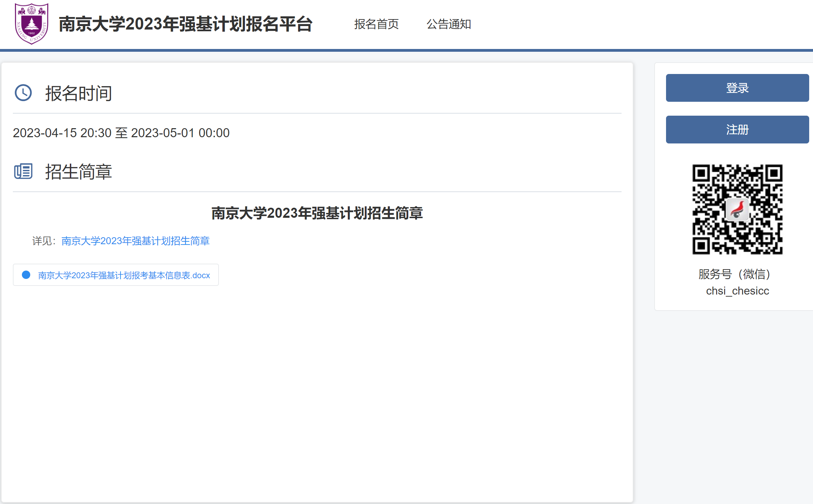Click the 报名时间 section heading
The image size is (813, 504).
[x=79, y=93]
